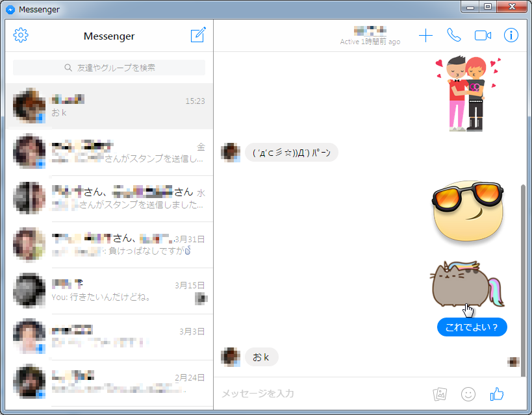Open the conversation info panel

(x=511, y=36)
